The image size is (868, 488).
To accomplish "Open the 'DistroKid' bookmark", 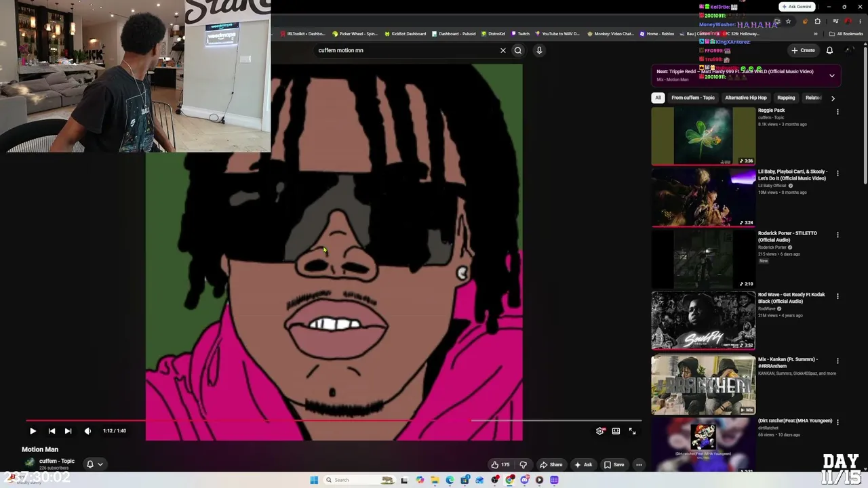I will 493,34.
